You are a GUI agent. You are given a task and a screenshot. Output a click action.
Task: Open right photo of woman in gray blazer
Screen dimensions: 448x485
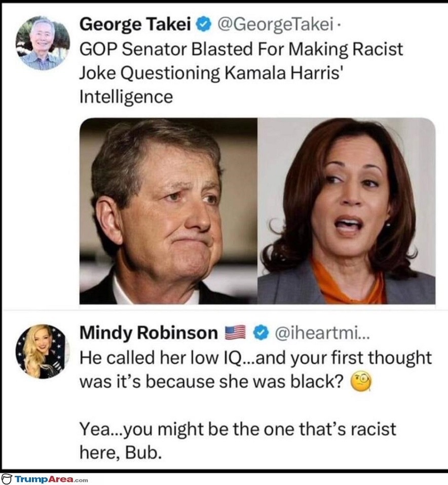coord(347,211)
